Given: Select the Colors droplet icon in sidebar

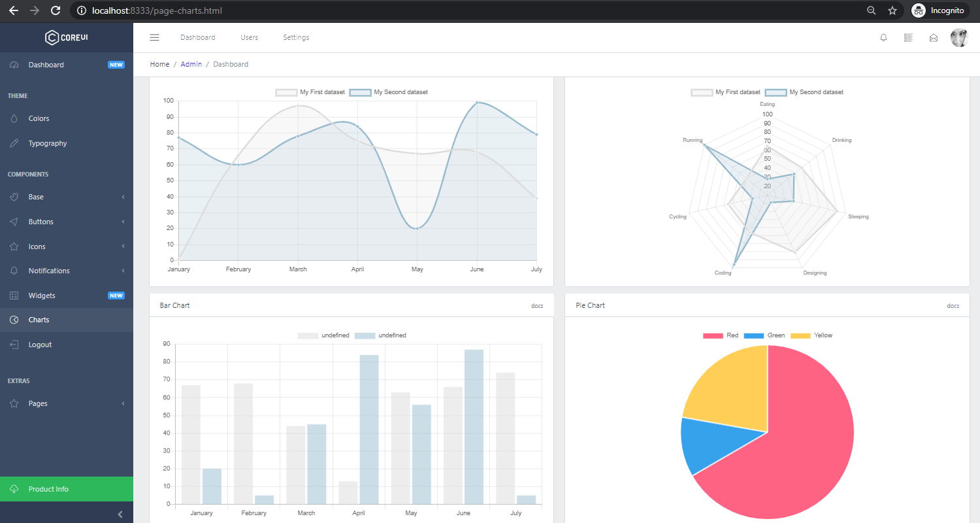Looking at the screenshot, I should [14, 118].
